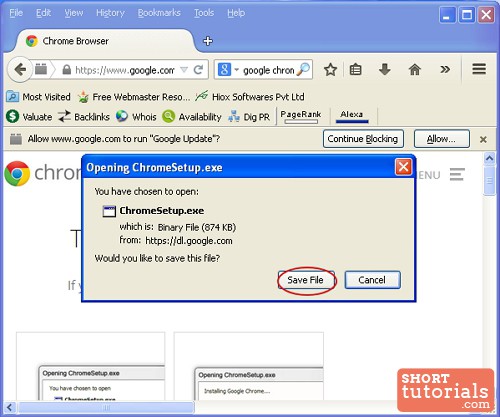This screenshot has width=500, height=417.
Task: Click the Backlinks toolbar item
Action: coord(84,117)
